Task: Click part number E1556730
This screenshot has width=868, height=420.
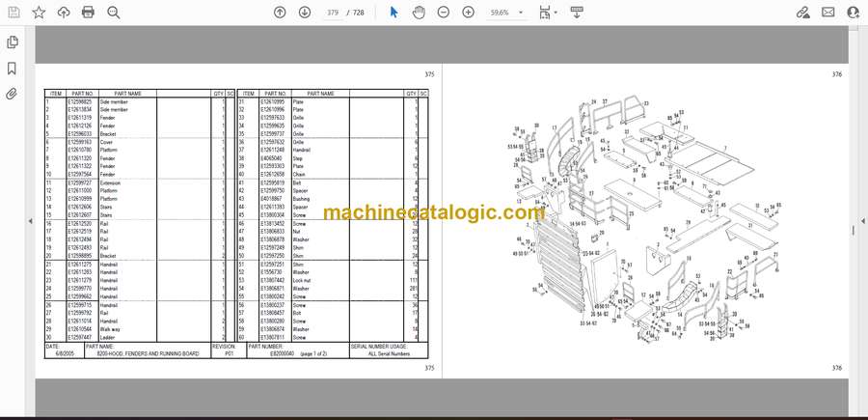Action: 271,272
